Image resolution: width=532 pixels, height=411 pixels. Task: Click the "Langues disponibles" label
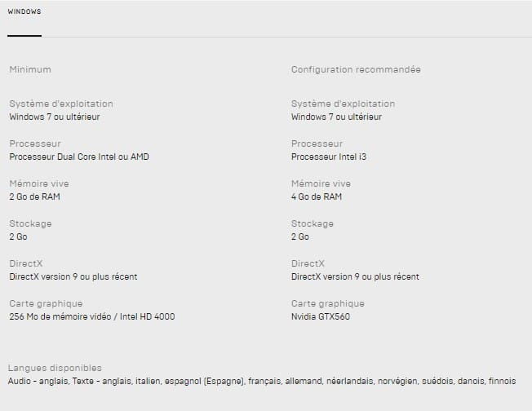tap(55, 369)
